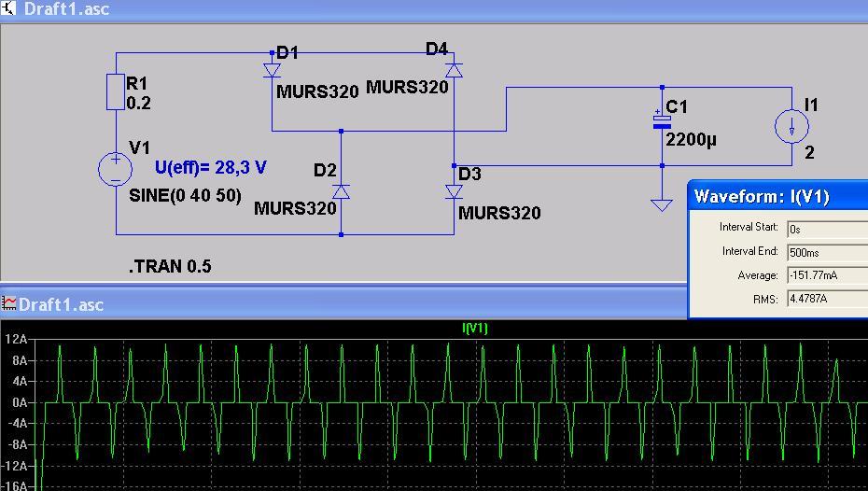Select capacitor C1 symbol
This screenshot has height=491, width=868.
pyautogui.click(x=662, y=122)
